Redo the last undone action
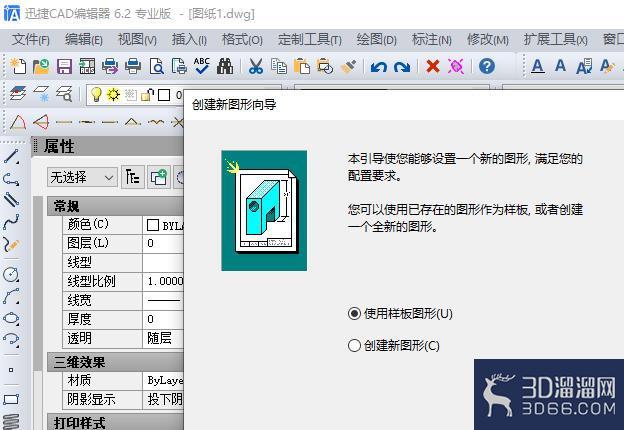The width and height of the screenshot is (624, 430). [x=402, y=67]
